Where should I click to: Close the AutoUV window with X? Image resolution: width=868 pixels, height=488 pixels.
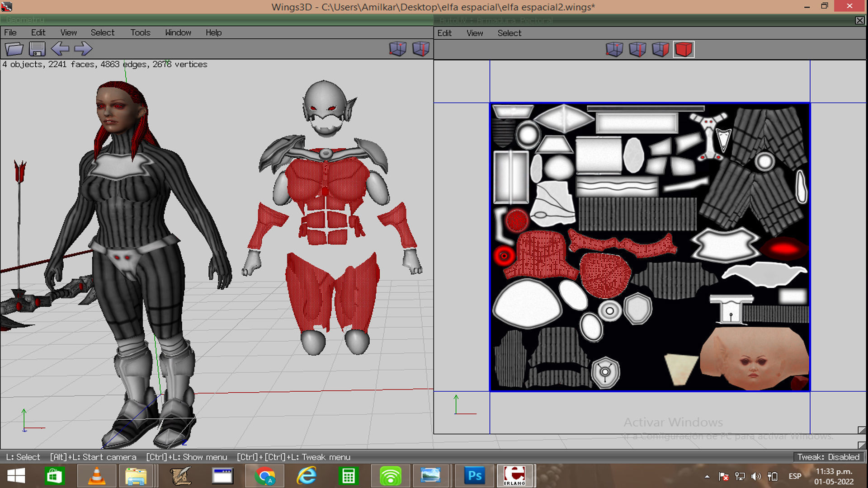point(859,20)
